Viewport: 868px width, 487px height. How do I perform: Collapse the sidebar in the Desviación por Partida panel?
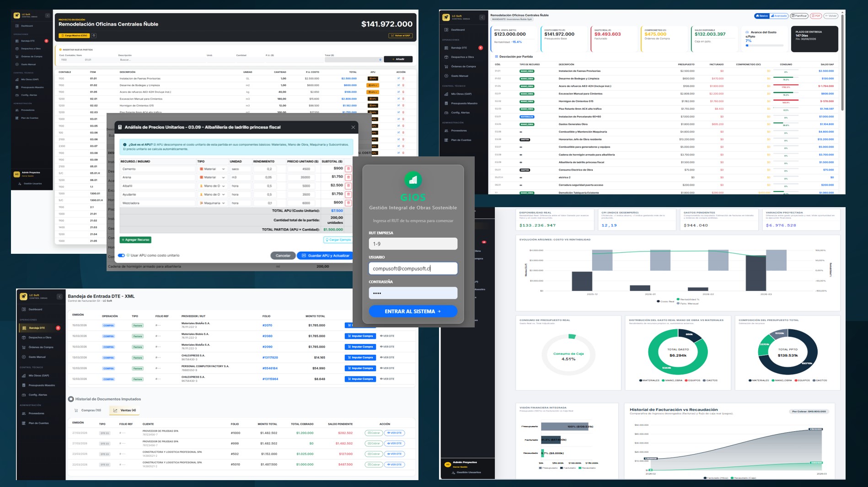pyautogui.click(x=482, y=17)
